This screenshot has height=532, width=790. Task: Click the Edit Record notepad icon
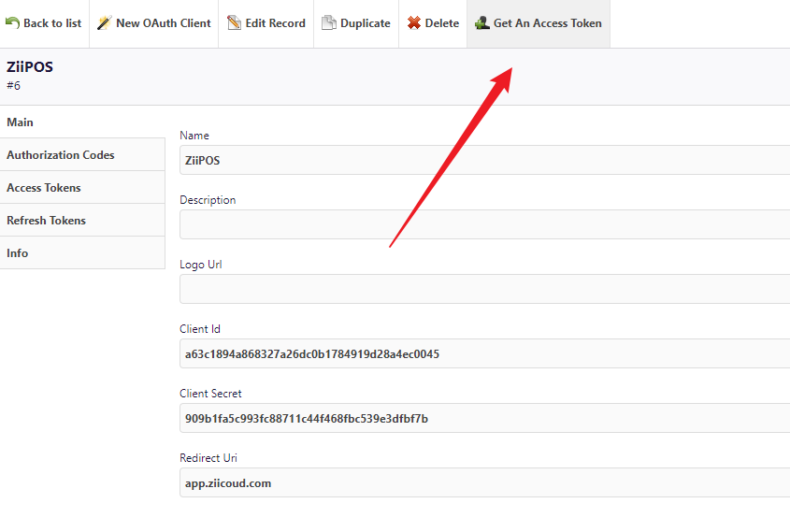click(234, 23)
